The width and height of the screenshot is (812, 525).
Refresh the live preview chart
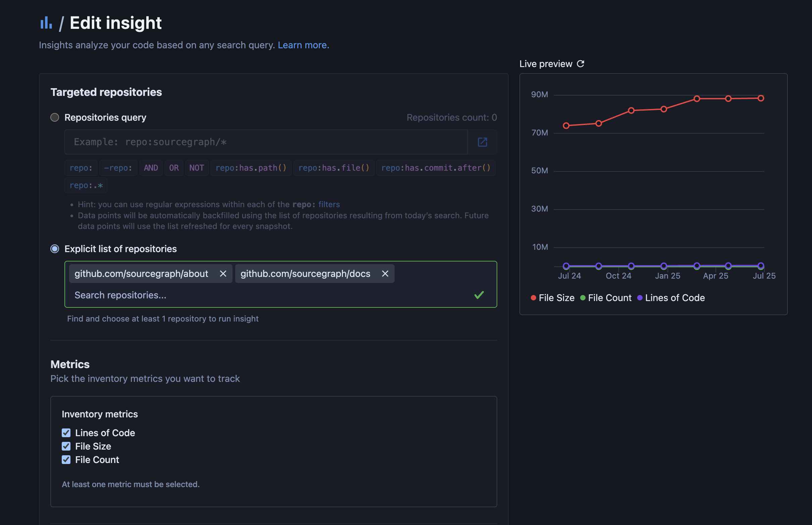click(580, 64)
